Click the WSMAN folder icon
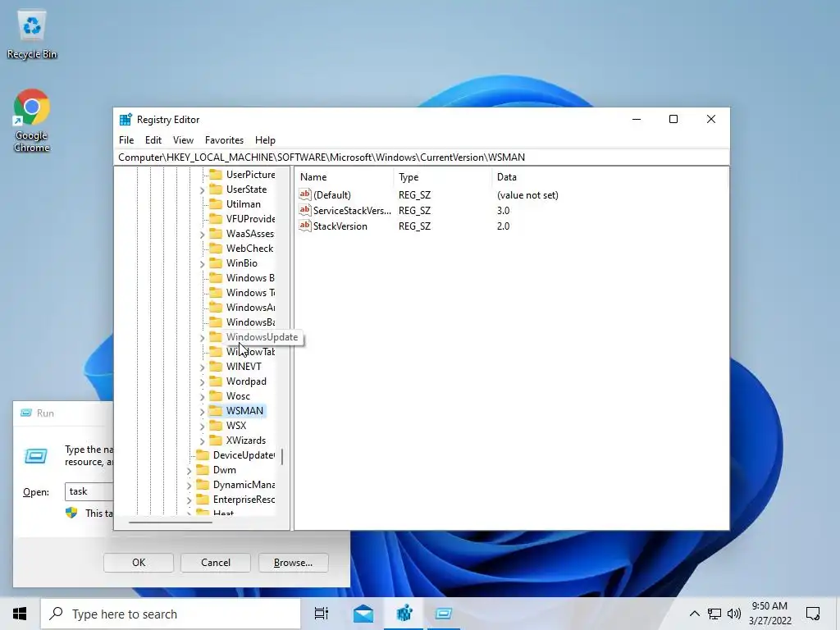The width and height of the screenshot is (840, 630). [216, 410]
